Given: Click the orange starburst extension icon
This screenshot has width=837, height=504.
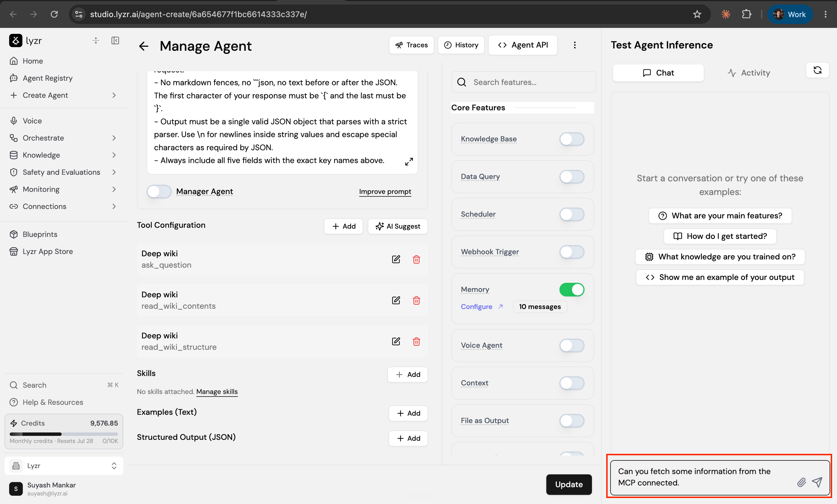Looking at the screenshot, I should point(725,14).
